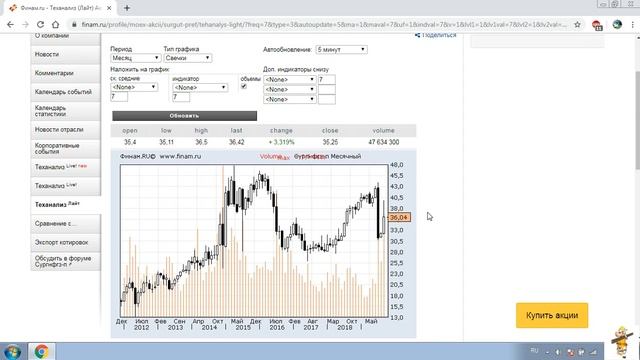The width and height of the screenshot is (640, 360).
Task: Open the Тип графика dropdown showing Свечи
Action: click(188, 58)
